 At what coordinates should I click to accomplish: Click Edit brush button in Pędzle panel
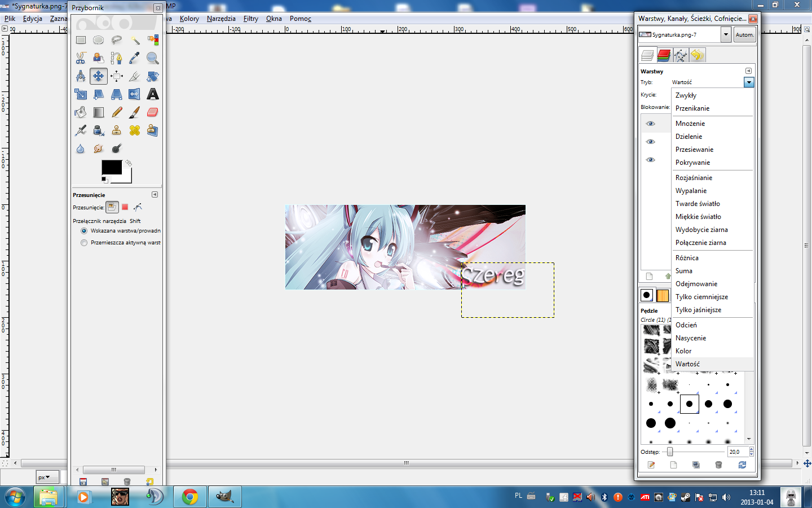point(651,465)
